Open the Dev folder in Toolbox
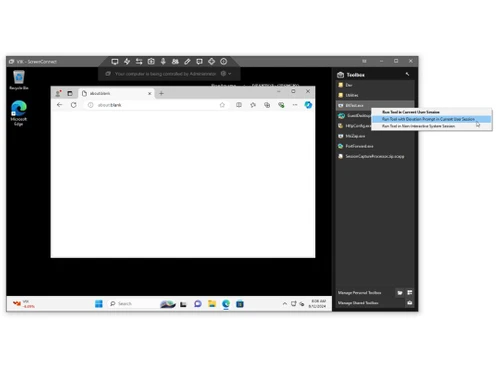 tap(375, 85)
